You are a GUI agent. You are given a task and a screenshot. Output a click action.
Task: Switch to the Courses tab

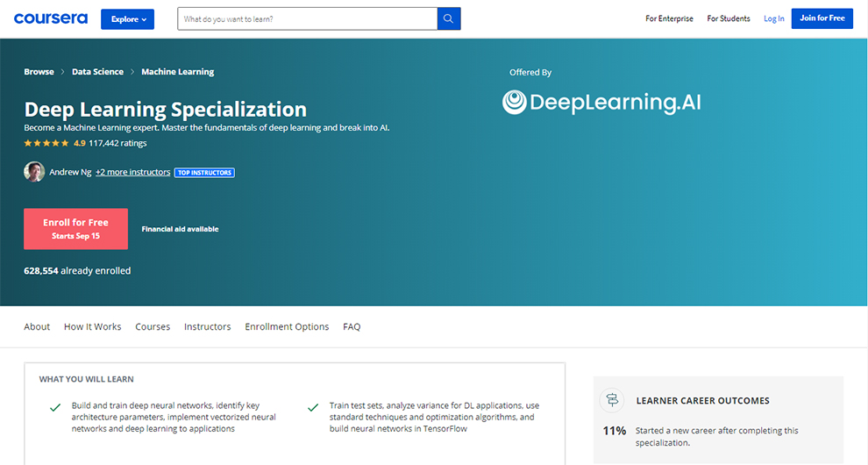pos(153,326)
